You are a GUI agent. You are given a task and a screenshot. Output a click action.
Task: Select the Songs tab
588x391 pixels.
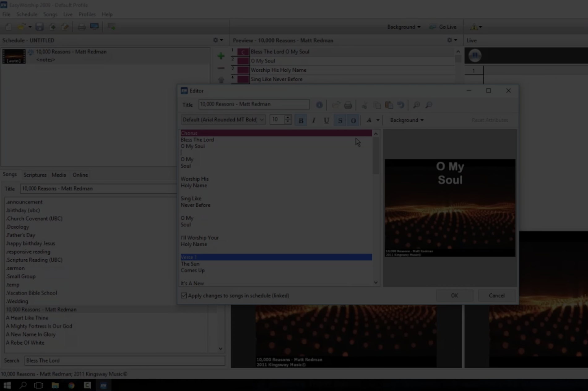(10, 174)
